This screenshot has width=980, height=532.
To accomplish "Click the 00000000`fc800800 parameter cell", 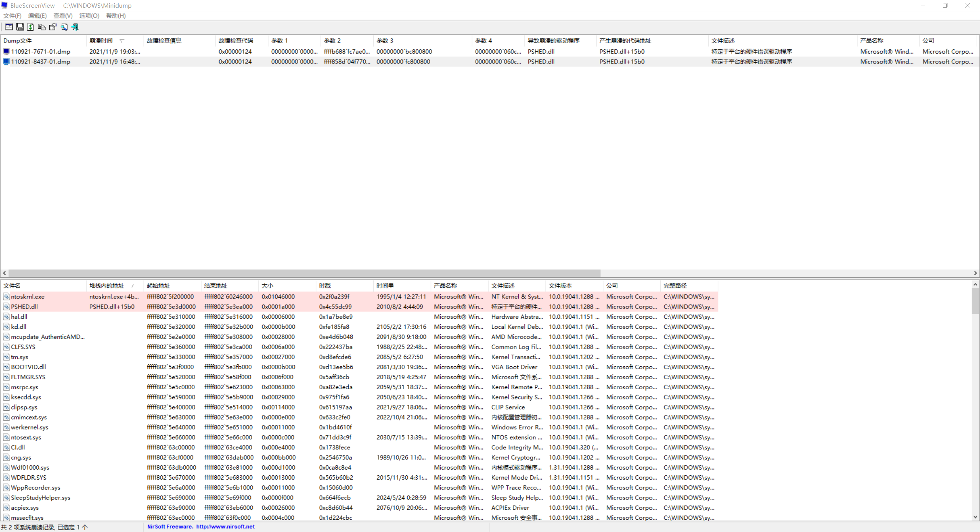I will [x=403, y=61].
